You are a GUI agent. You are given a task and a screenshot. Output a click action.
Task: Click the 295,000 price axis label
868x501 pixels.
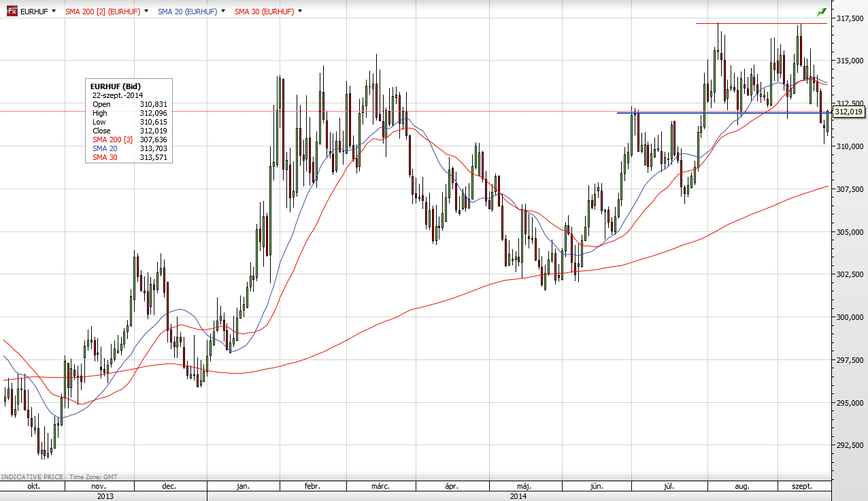(850, 403)
